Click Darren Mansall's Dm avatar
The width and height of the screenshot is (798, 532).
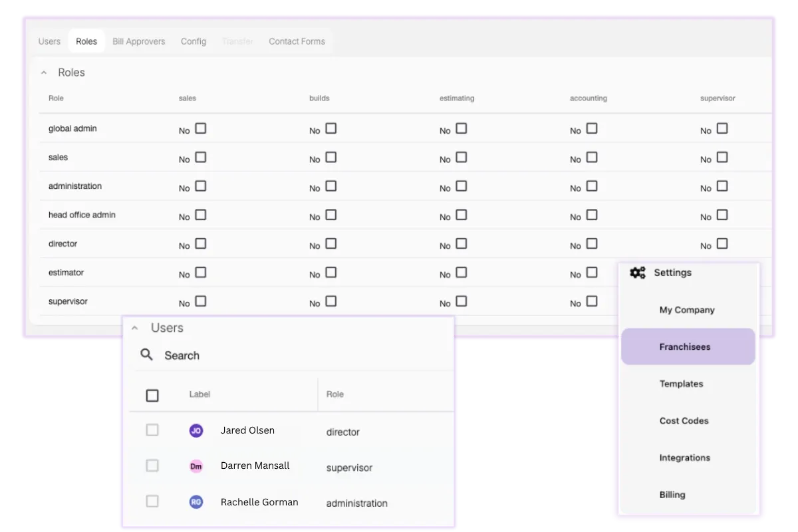pyautogui.click(x=196, y=466)
